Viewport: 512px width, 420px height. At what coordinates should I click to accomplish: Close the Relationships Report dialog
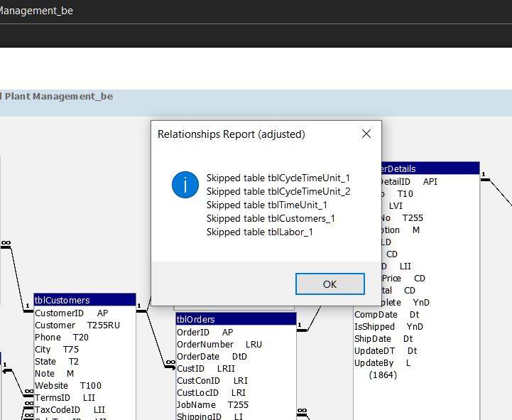(x=366, y=134)
